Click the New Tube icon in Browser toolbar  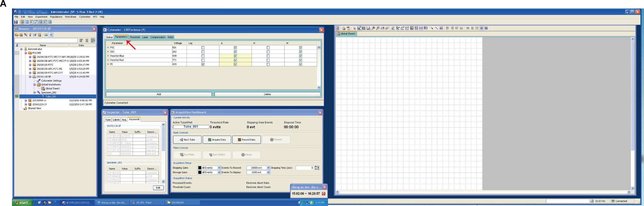tap(30, 35)
